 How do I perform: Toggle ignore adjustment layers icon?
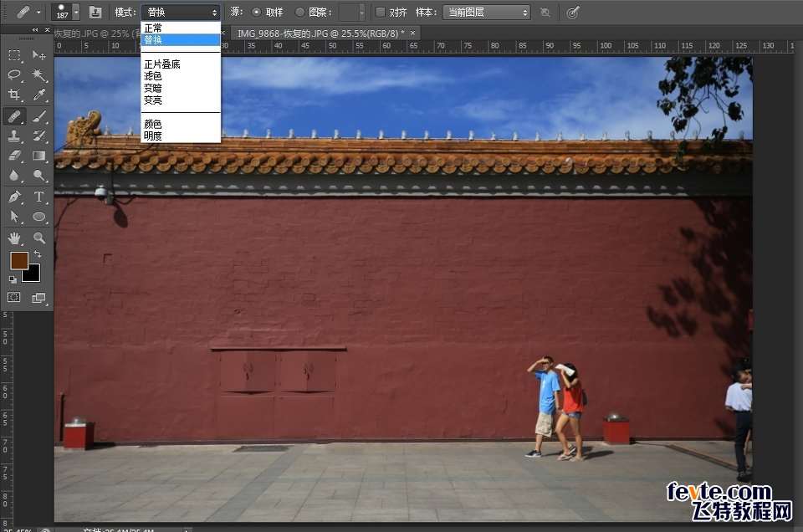(x=545, y=13)
